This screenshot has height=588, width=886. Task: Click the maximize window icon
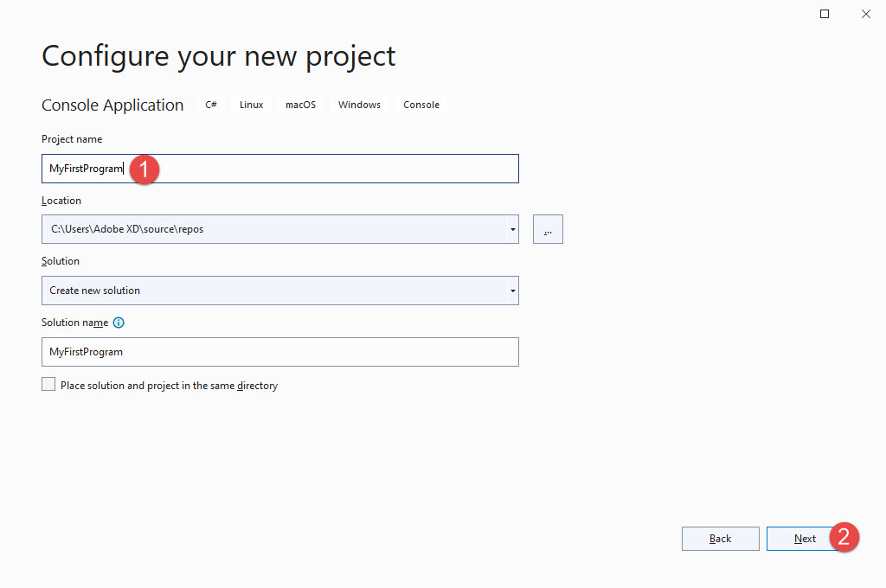tap(824, 13)
